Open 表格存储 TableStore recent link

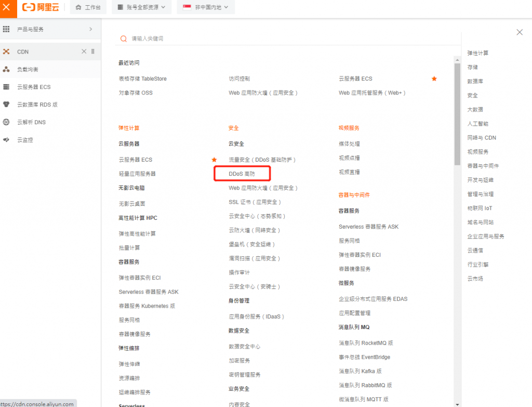(x=142, y=79)
